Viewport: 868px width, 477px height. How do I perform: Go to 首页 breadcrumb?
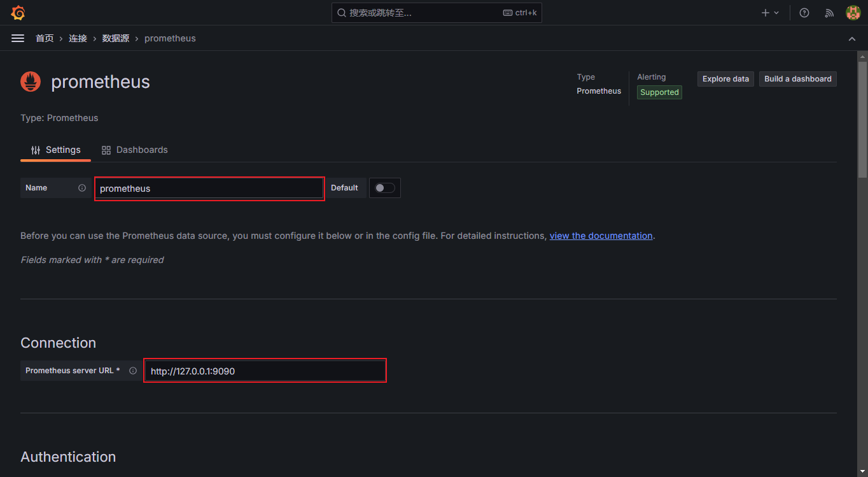[x=45, y=38]
